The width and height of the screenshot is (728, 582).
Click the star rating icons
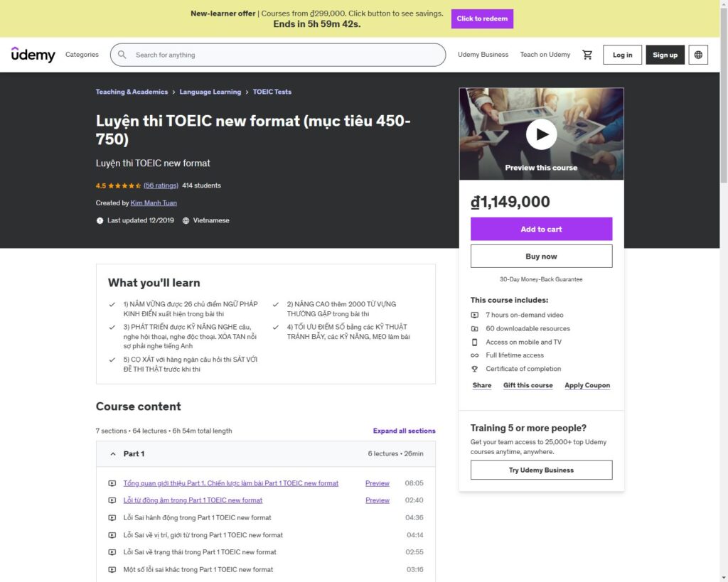coord(118,185)
